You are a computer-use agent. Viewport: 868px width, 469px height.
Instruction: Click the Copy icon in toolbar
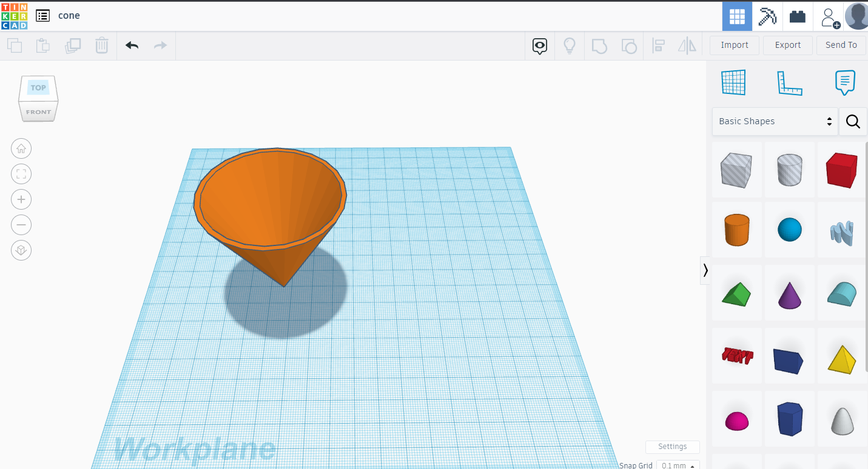pyautogui.click(x=15, y=45)
